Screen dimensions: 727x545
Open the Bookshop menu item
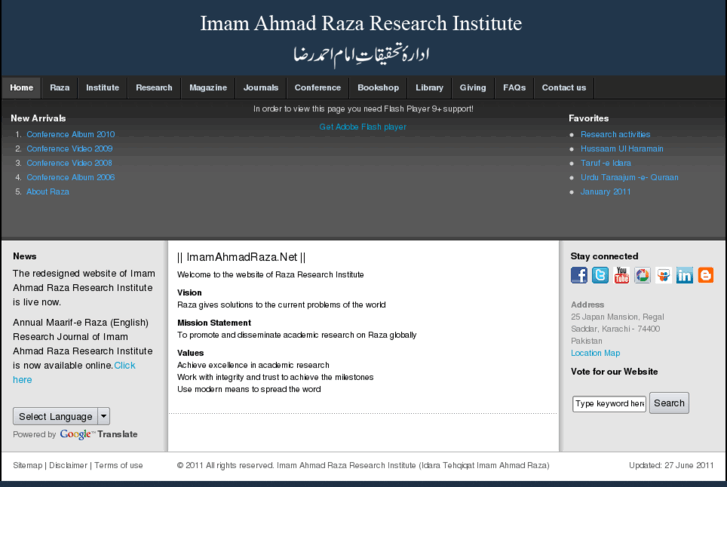[378, 88]
